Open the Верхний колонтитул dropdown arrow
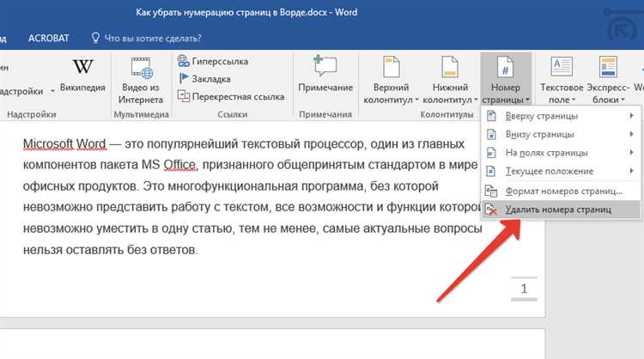644x359 pixels. [416, 100]
